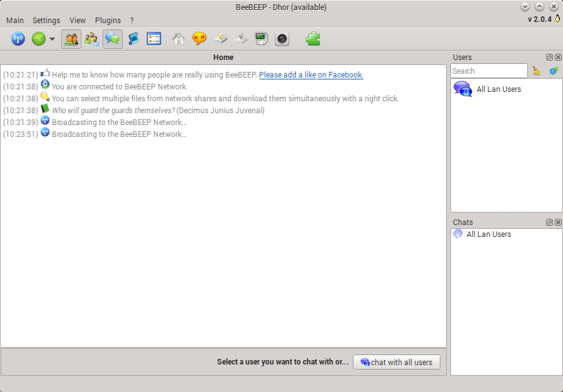The height and width of the screenshot is (392, 563).
Task: Float the Users panel
Action: pos(549,58)
